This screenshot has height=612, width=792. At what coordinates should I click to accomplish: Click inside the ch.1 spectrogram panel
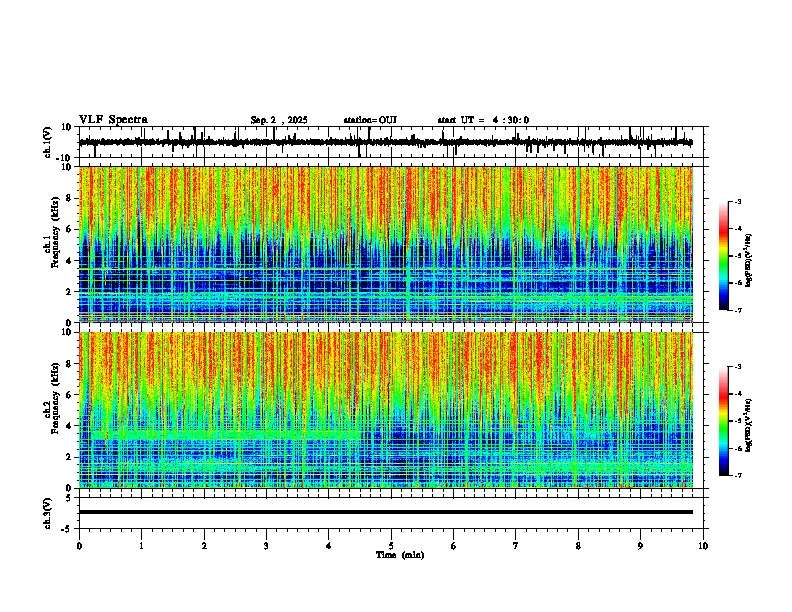pos(386,244)
